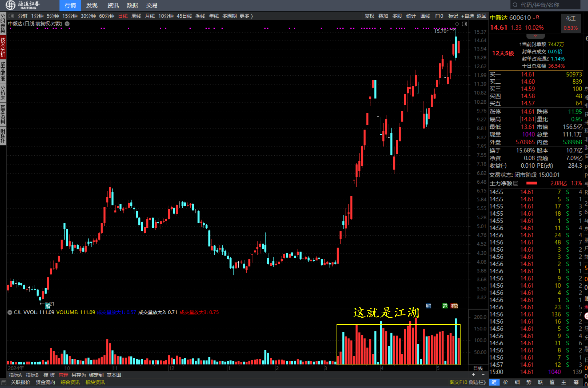588x388 pixels.
Task: Switch chart to 5分钟 period
Action: click(x=53, y=16)
